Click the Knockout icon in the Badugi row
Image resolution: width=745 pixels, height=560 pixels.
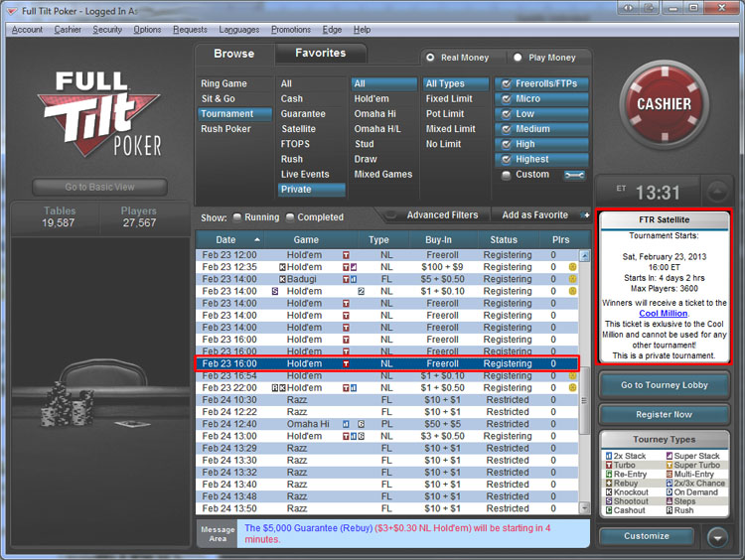(282, 279)
